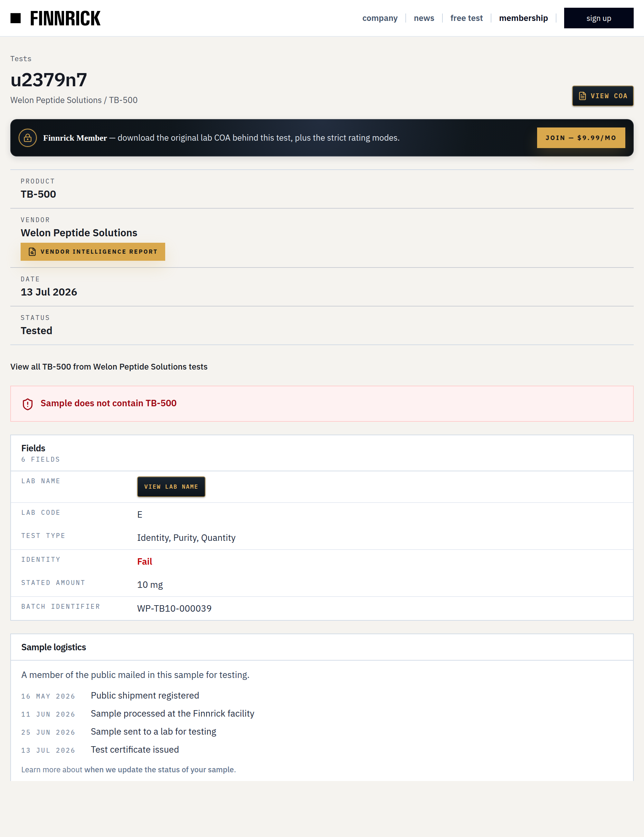This screenshot has height=837, width=644.
Task: Reveal lab name with View Lab Name
Action: pyautogui.click(x=171, y=486)
